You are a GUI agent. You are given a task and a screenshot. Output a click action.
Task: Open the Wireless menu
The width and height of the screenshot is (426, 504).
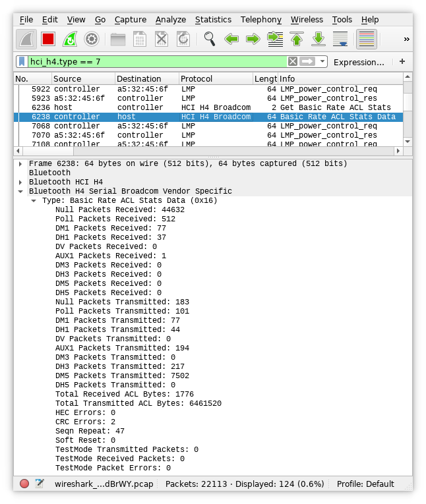click(x=307, y=20)
